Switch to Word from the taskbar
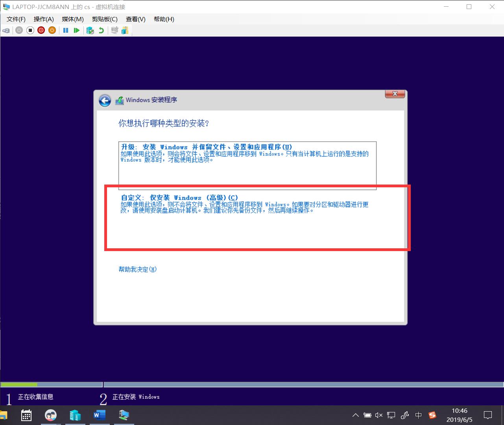 pyautogui.click(x=100, y=415)
